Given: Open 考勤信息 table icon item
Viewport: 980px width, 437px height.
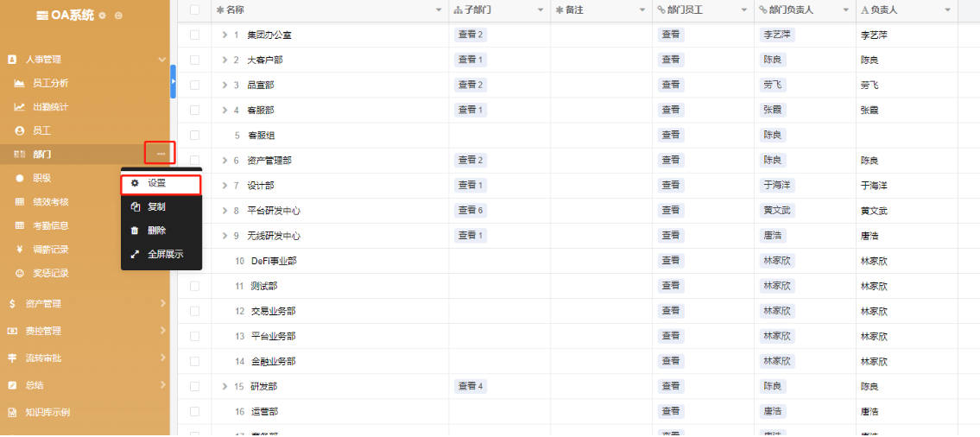Looking at the screenshot, I should pos(19,225).
